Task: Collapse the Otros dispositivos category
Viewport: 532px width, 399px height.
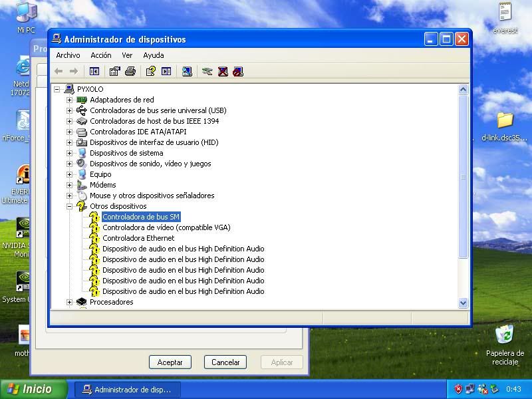Action: point(70,206)
